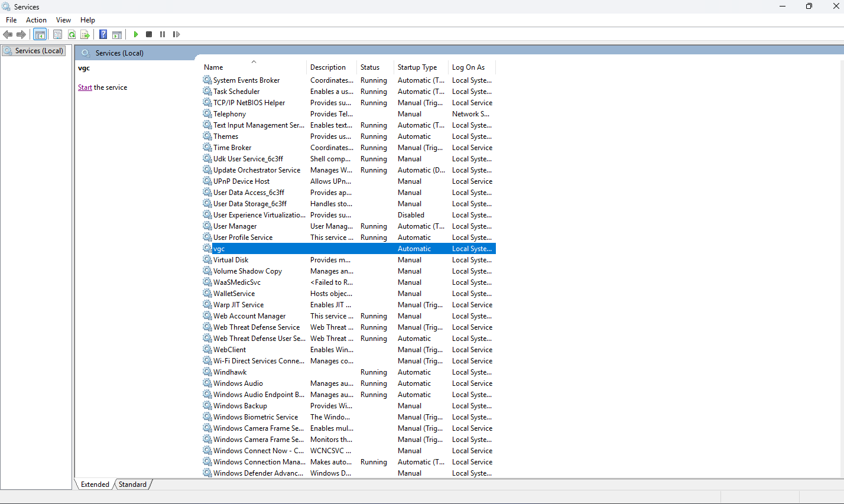Select the highlighted vgc service row
The width and height of the screenshot is (844, 504).
point(349,249)
